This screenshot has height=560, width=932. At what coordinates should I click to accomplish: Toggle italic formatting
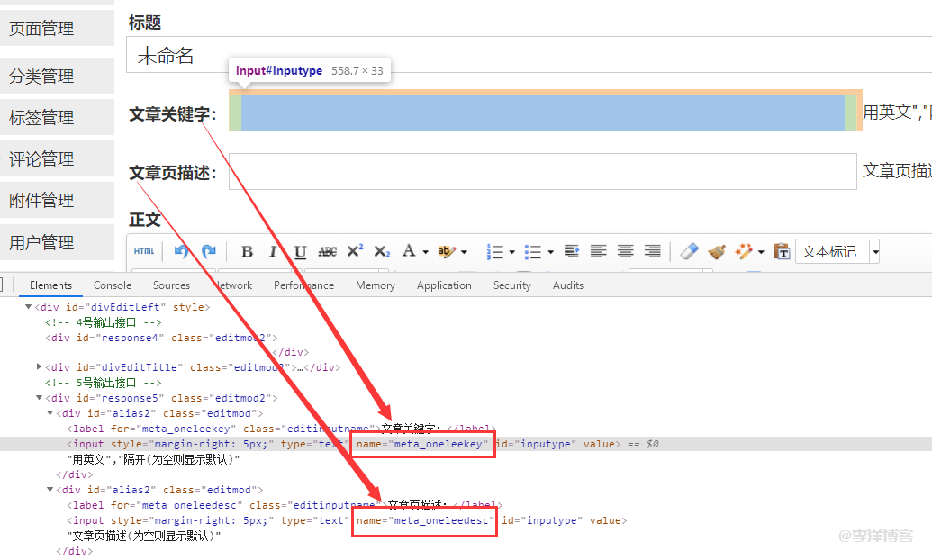[x=274, y=252]
